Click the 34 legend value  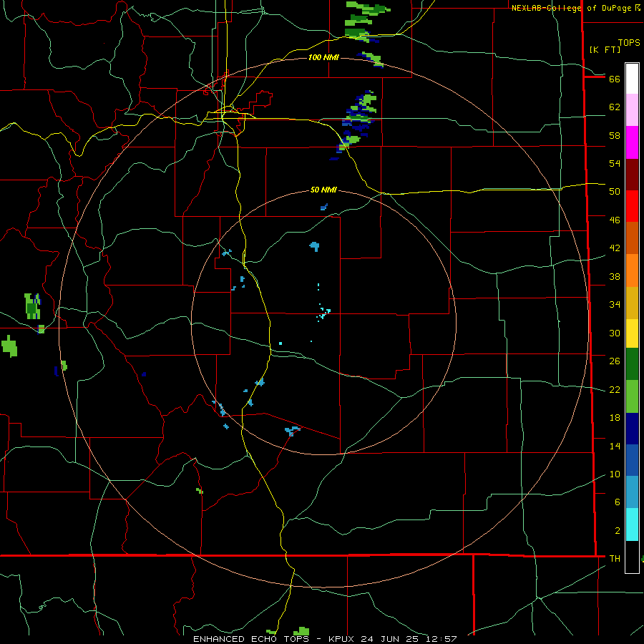[615, 305]
